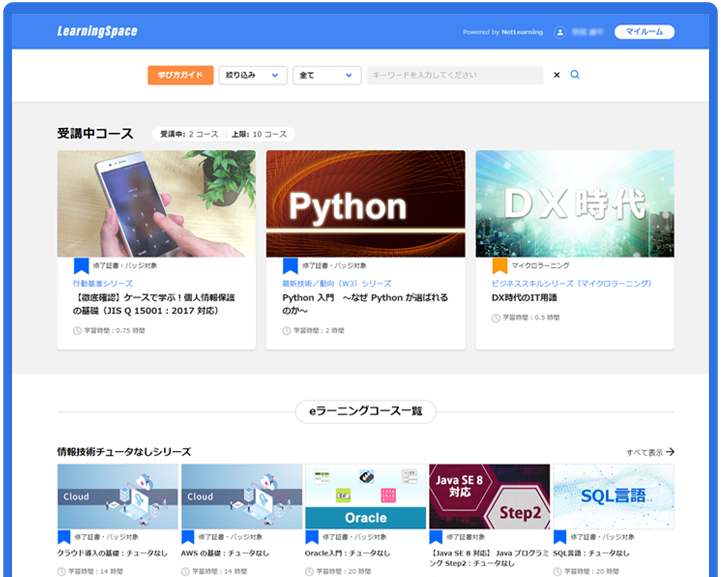Click the 受講中コース heading
This screenshot has width=721, height=577.
tap(95, 134)
